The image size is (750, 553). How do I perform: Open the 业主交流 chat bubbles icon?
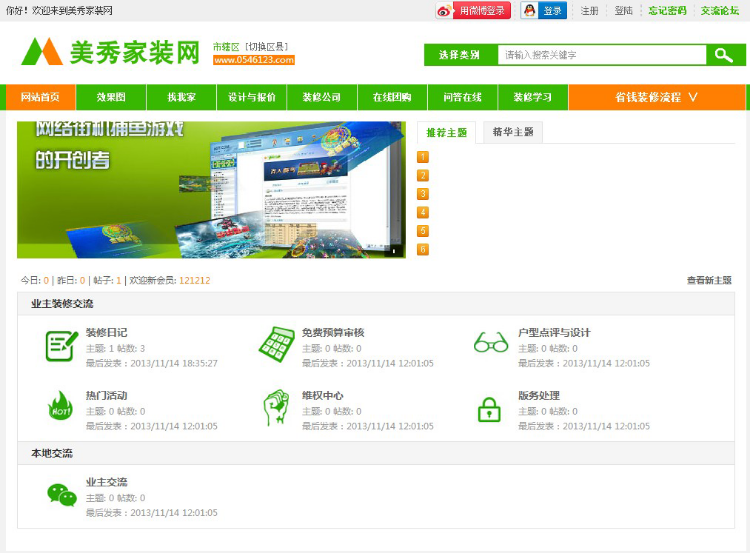[x=62, y=495]
